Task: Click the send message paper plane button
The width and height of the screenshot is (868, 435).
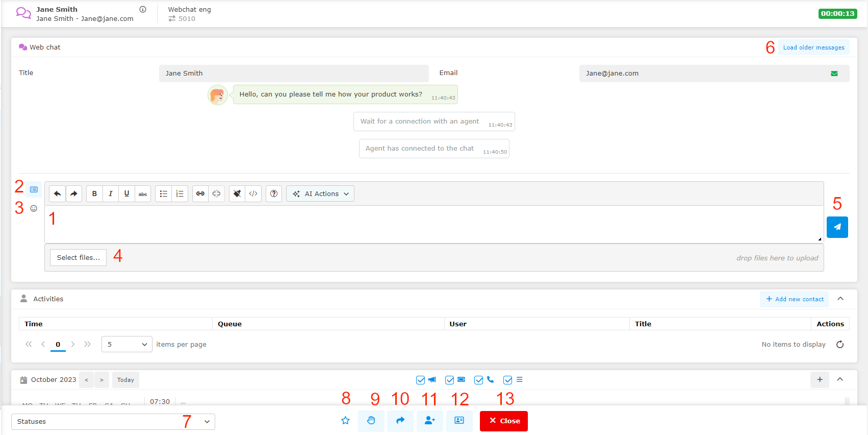Action: (x=837, y=227)
